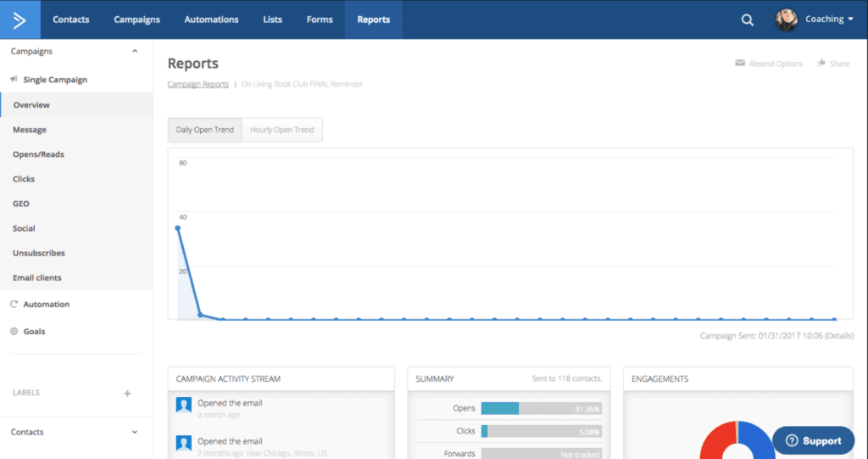Open campaign sent Details link
Viewport: 868px width, 459px height.
point(839,336)
